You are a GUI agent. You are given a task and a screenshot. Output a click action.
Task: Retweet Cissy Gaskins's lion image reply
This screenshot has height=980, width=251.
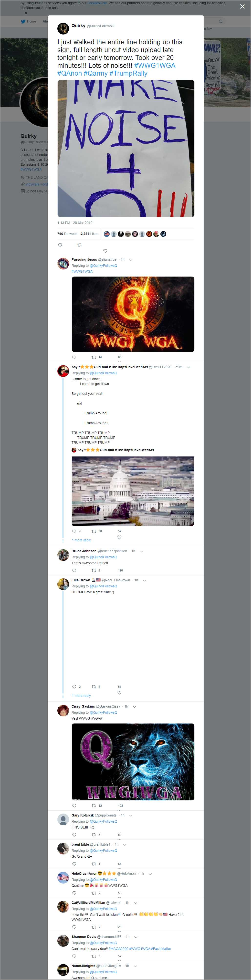coord(94,805)
